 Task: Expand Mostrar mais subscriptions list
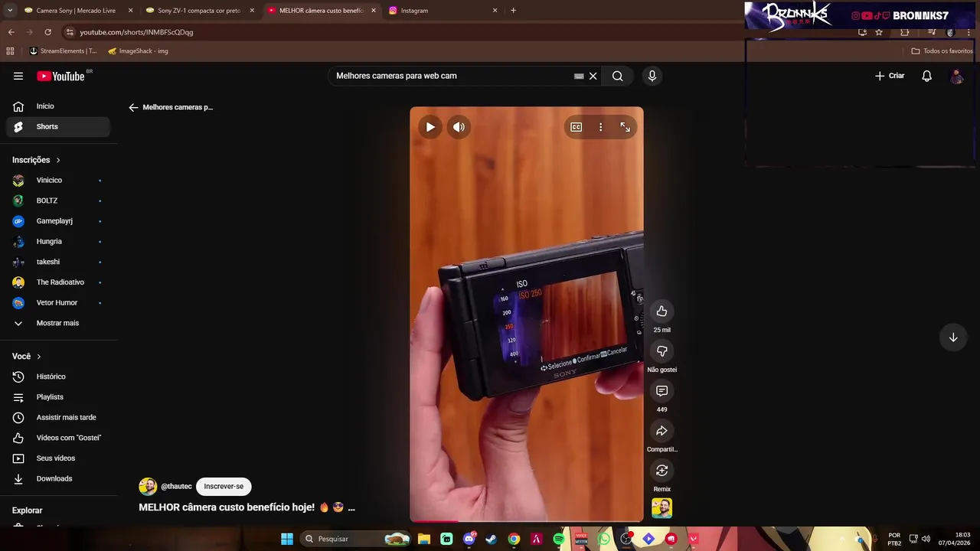click(58, 323)
